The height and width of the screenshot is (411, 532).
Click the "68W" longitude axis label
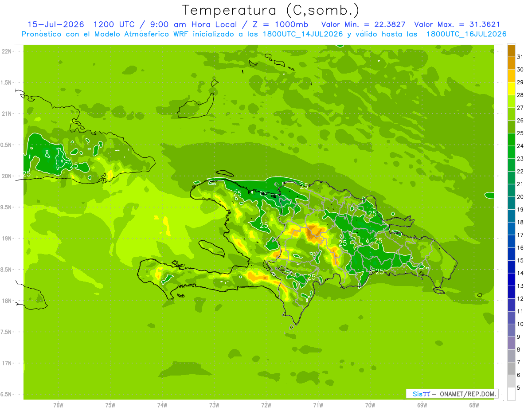[474, 405]
